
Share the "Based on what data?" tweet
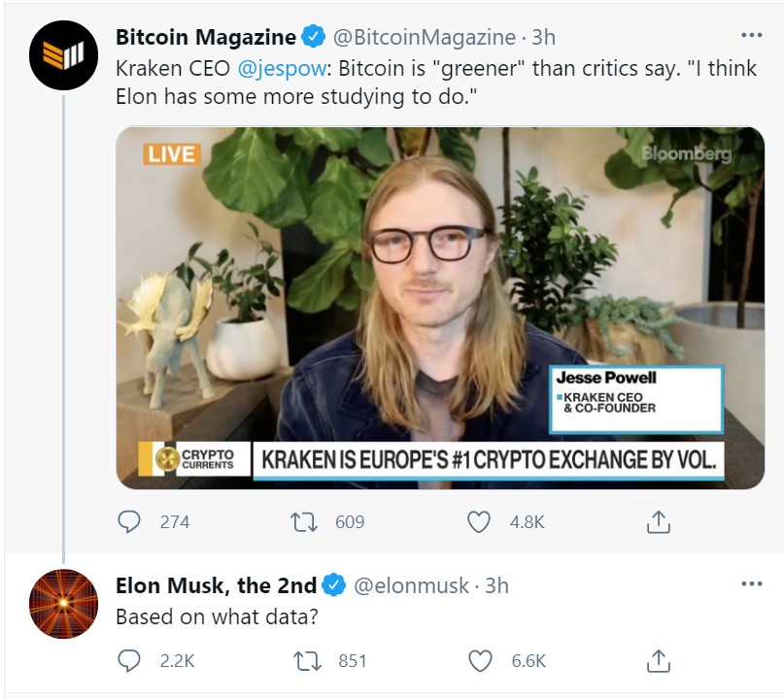tap(658, 661)
